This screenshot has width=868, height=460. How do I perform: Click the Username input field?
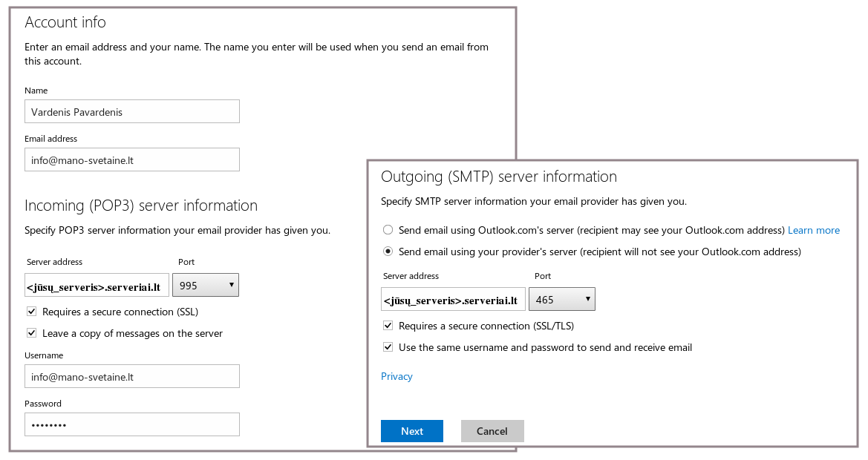pyautogui.click(x=131, y=376)
